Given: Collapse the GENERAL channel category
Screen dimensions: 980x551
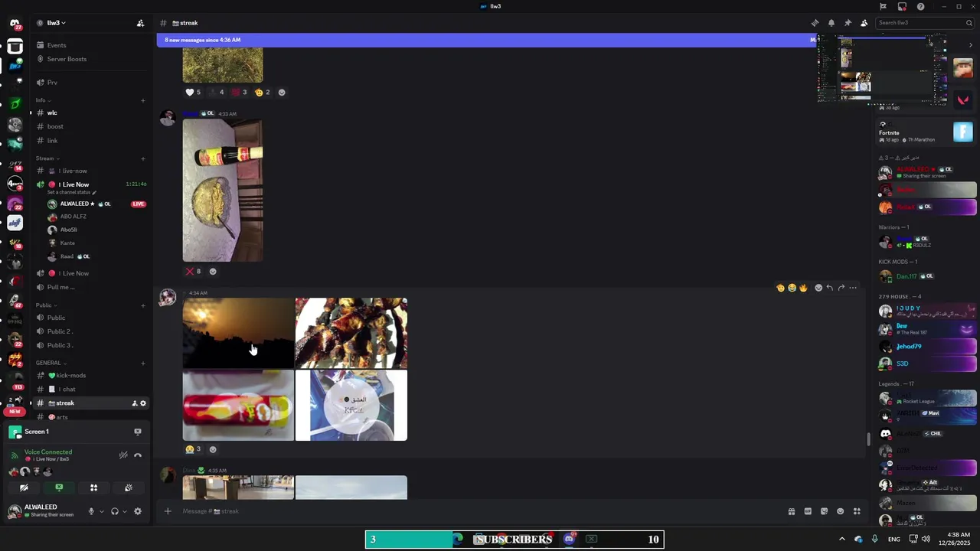Looking at the screenshot, I should 50,363.
